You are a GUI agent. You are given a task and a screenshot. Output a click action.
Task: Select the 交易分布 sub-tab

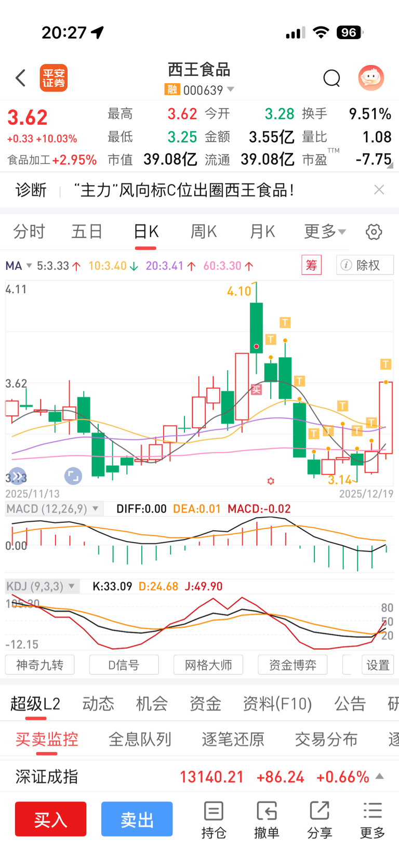(326, 739)
